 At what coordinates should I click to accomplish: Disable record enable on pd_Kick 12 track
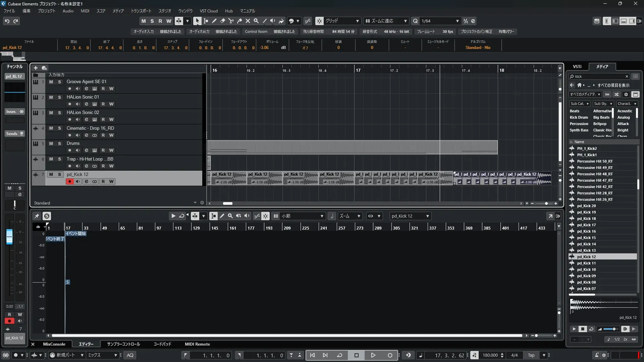tap(69, 182)
